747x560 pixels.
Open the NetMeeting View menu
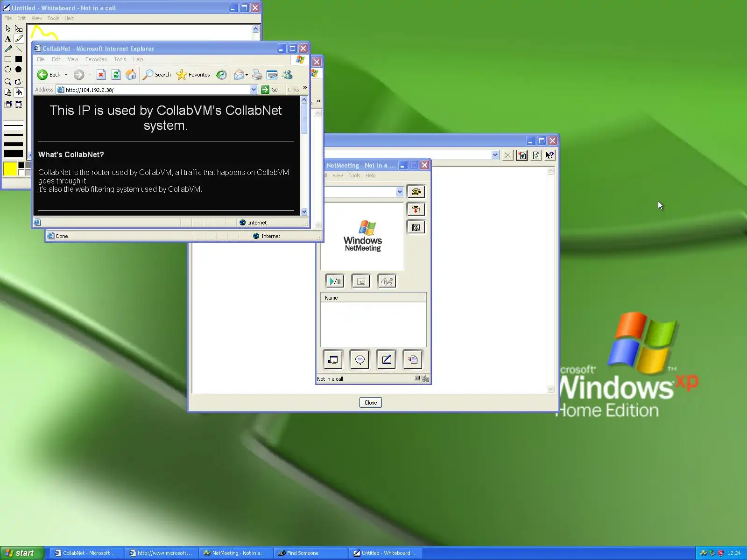[x=338, y=175]
